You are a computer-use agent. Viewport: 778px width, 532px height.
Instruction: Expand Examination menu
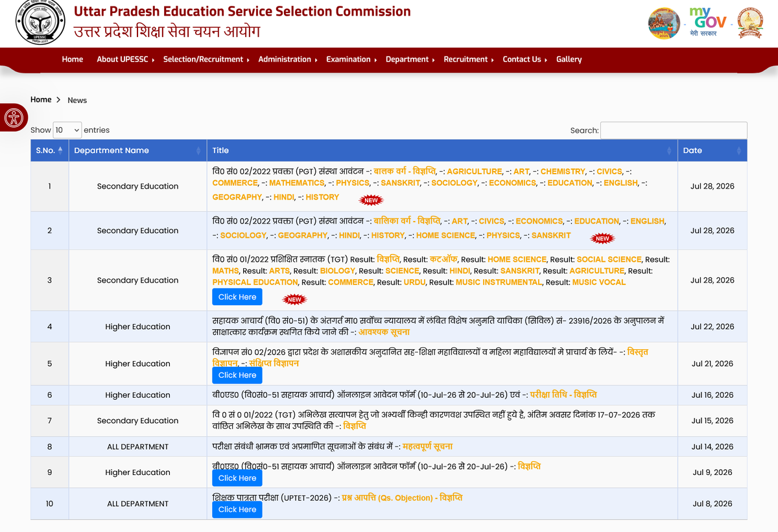tap(351, 59)
